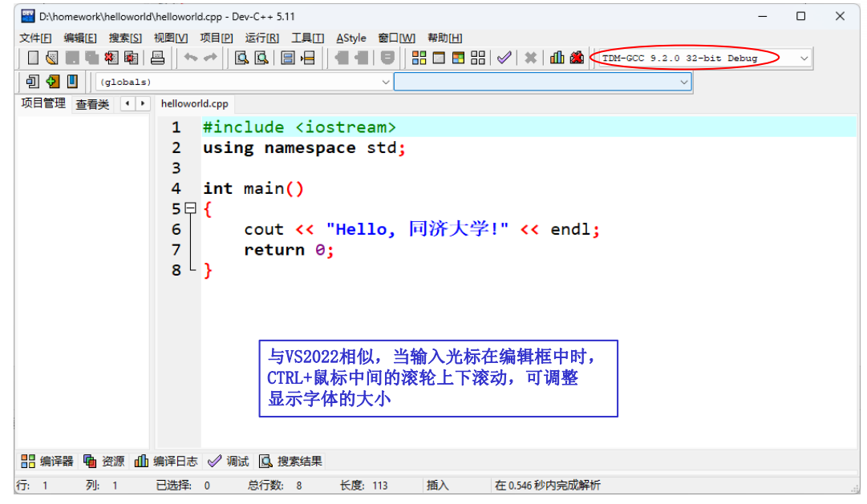Collapse the code fold at line 5
This screenshot has width=867, height=504.
coord(190,208)
